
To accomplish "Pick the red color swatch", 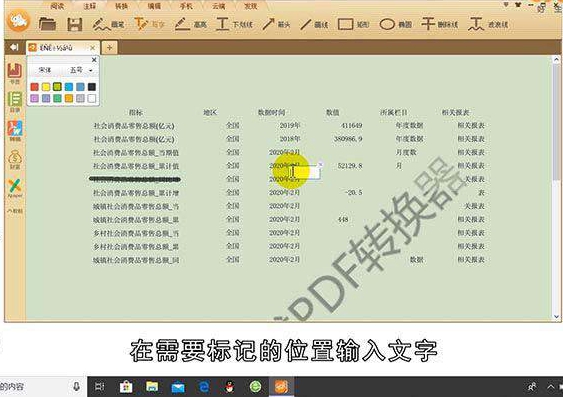I will pos(34,87).
